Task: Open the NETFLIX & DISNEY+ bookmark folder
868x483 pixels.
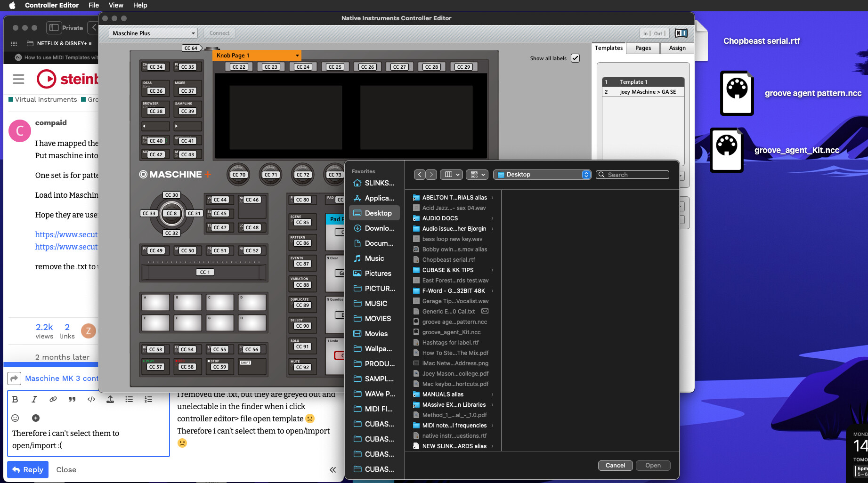Action: (59, 43)
